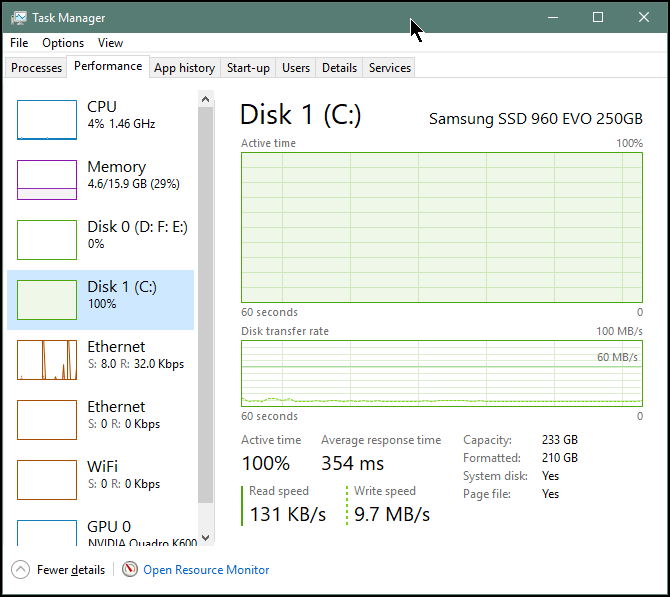Click the sidebar scrollbar thumb
This screenshot has width=670, height=597.
[x=206, y=306]
